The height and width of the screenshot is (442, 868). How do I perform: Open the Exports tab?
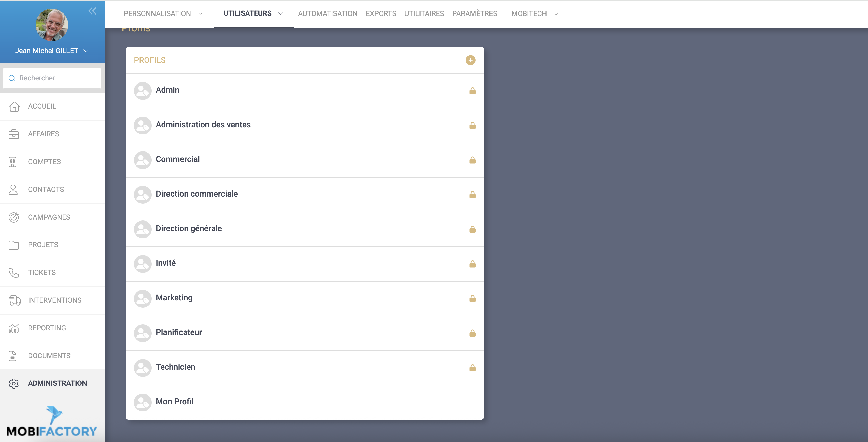pos(381,14)
